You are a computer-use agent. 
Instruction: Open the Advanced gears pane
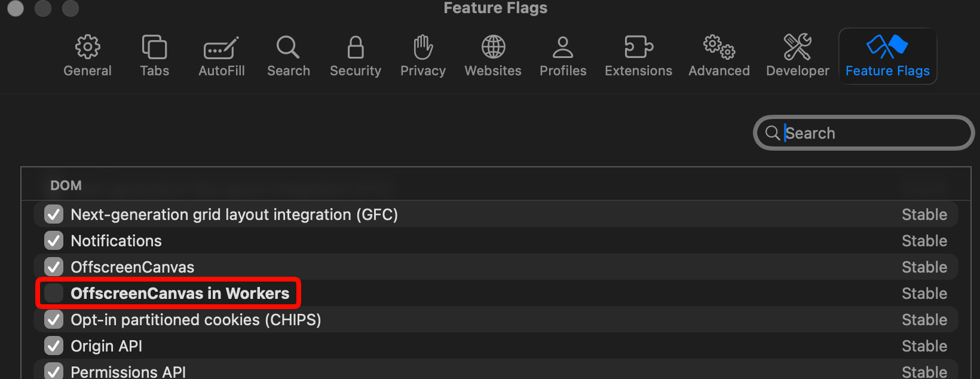(x=719, y=47)
